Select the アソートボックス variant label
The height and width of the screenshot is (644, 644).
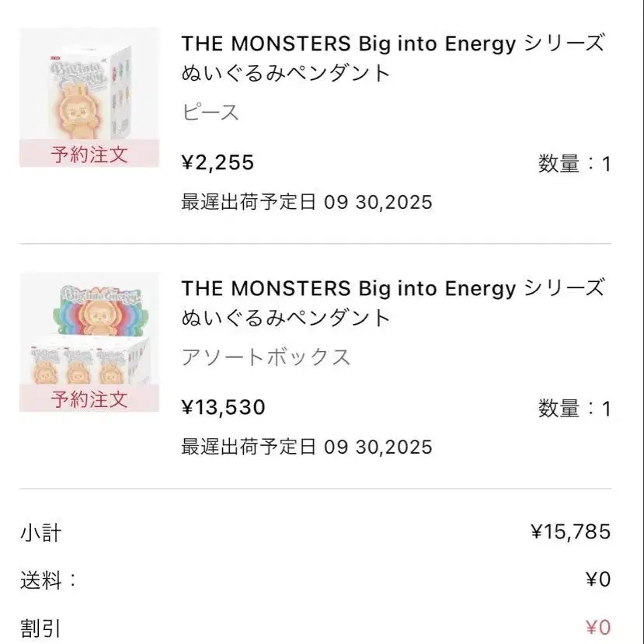click(266, 357)
